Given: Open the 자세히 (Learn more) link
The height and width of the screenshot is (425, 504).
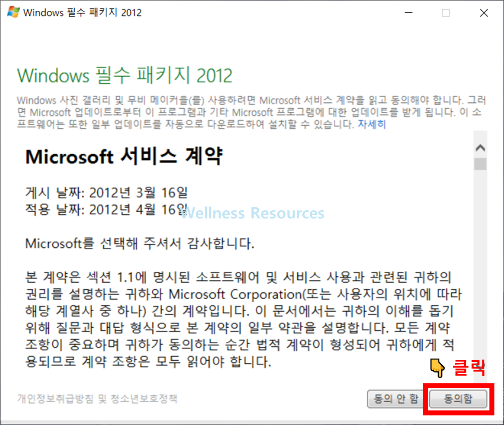Looking at the screenshot, I should coord(372,124).
